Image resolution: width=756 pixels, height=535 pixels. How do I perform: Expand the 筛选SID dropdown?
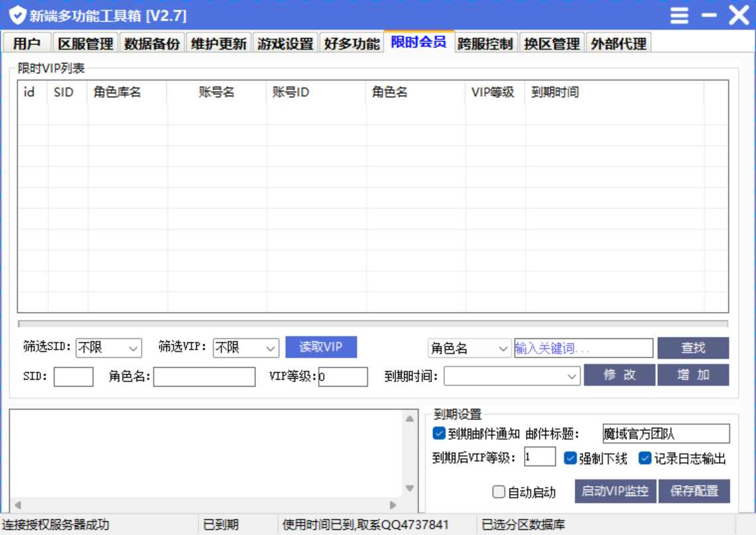pos(109,347)
